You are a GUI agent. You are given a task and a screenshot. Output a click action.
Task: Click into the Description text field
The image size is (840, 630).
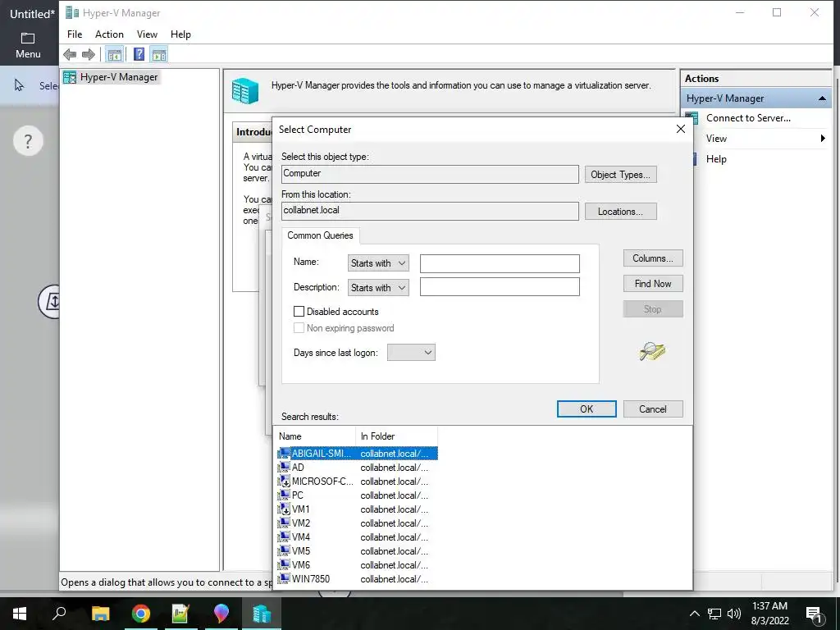pyautogui.click(x=500, y=286)
